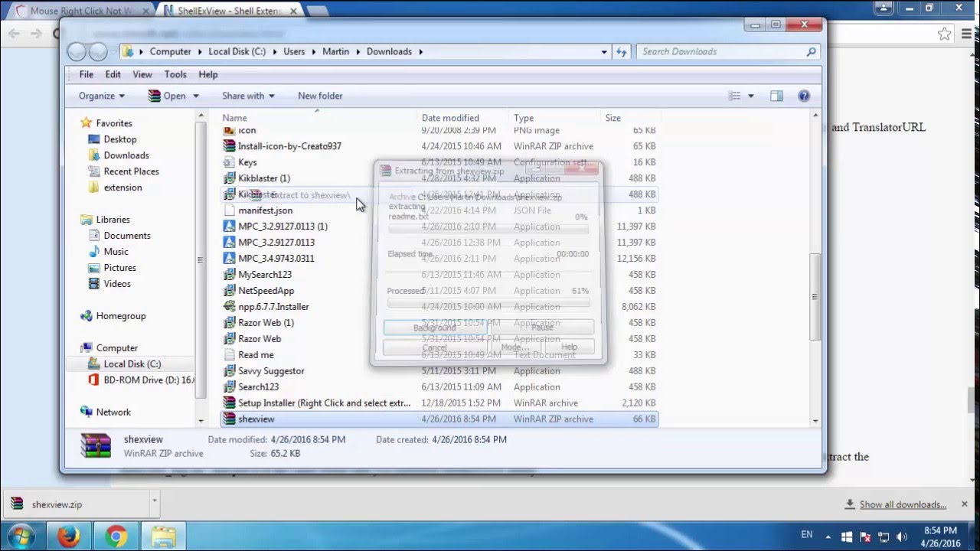The height and width of the screenshot is (551, 980).
Task: Show the preview pane in Explorer
Action: click(776, 96)
